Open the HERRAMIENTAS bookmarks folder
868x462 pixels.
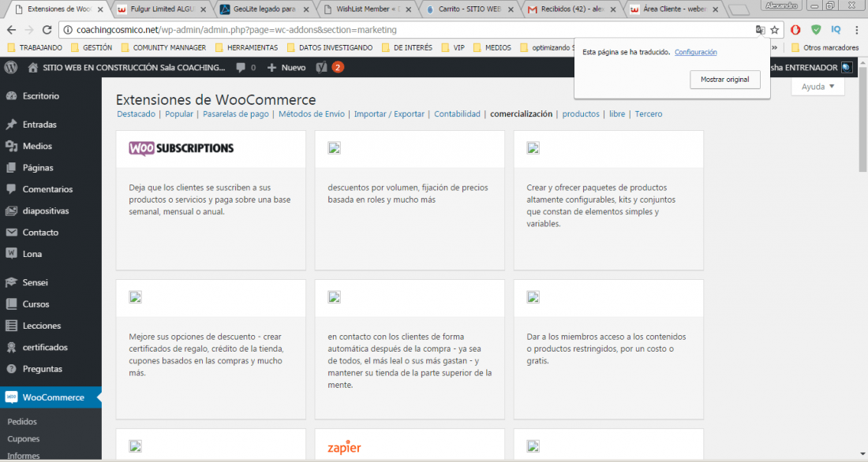click(246, 47)
